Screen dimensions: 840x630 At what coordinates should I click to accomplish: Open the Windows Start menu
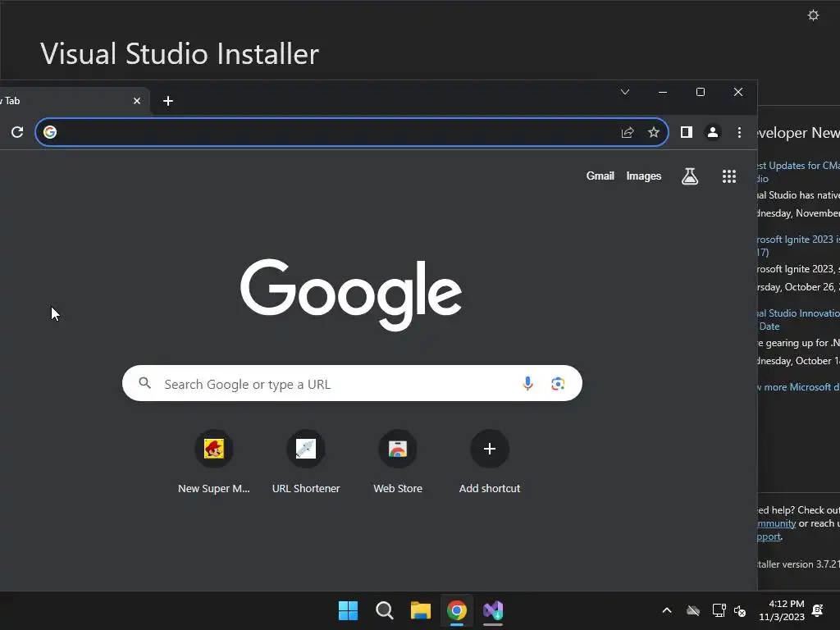pos(348,610)
